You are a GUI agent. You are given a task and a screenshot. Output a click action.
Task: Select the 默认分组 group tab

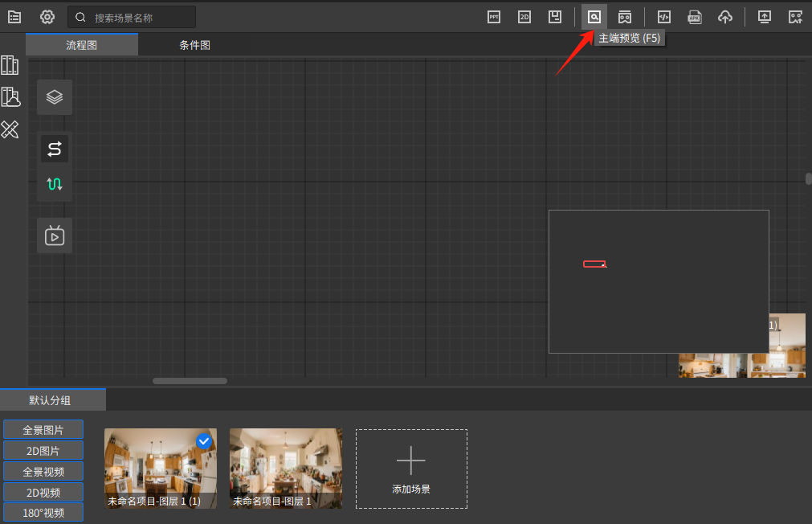52,399
